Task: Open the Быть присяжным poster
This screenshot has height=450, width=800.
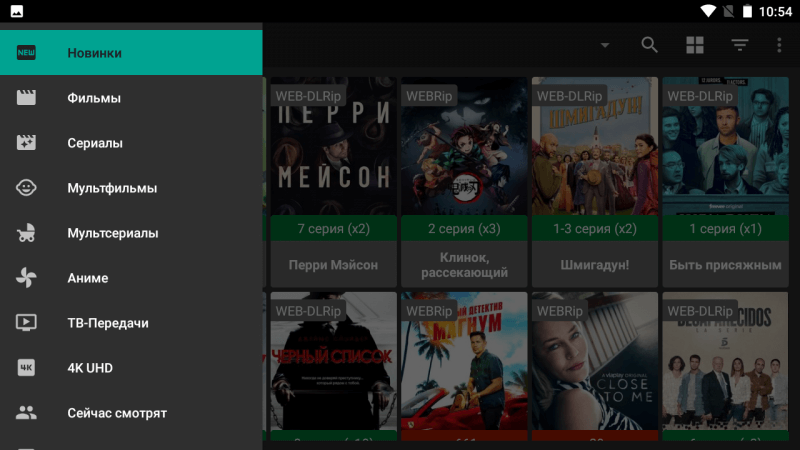Action: pos(725,146)
